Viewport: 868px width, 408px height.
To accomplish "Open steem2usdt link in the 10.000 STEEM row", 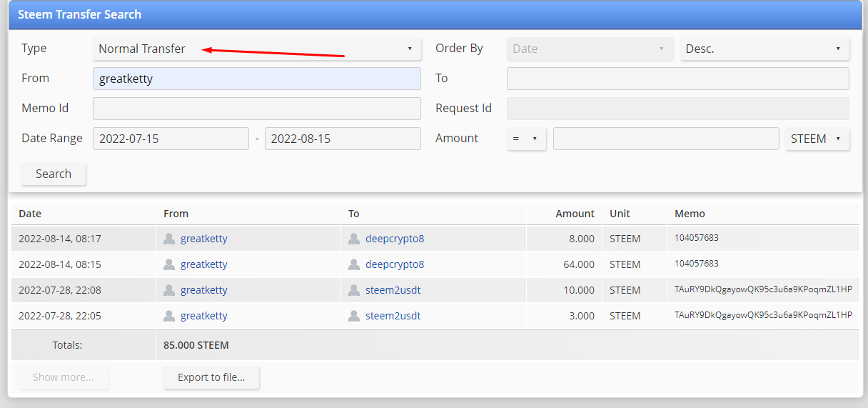I will (x=393, y=290).
